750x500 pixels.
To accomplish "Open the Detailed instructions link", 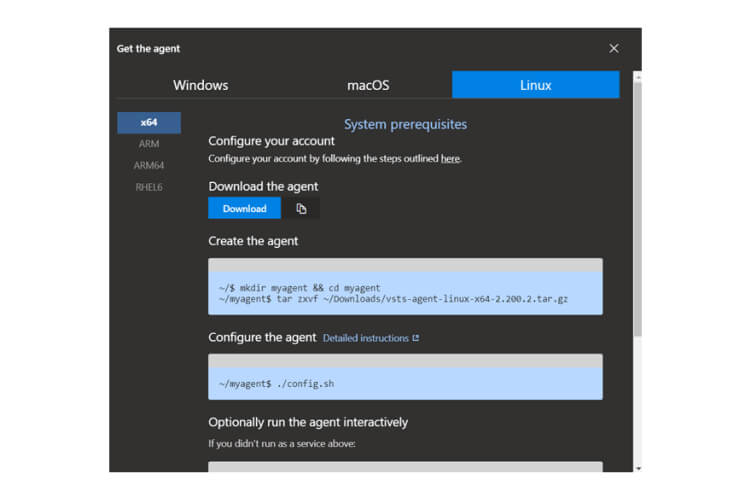I will pyautogui.click(x=365, y=338).
